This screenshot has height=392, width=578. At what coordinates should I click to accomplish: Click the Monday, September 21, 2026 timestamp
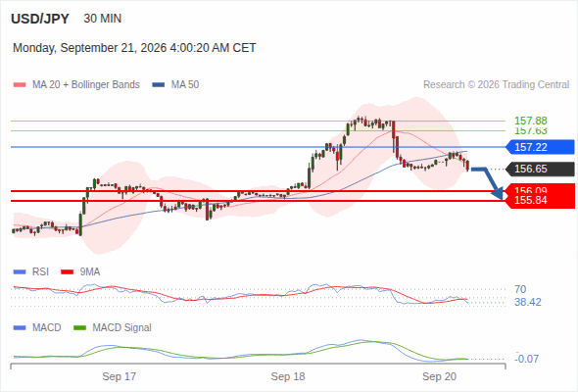[134, 48]
